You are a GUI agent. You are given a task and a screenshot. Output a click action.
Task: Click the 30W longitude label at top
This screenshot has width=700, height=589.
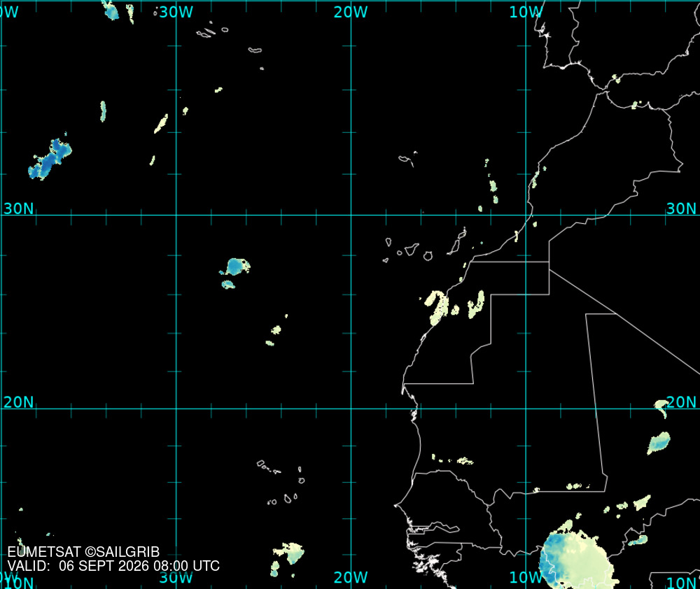coord(176,12)
